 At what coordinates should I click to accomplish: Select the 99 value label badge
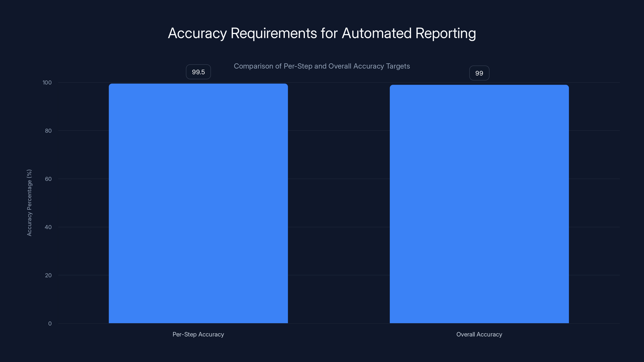point(479,73)
